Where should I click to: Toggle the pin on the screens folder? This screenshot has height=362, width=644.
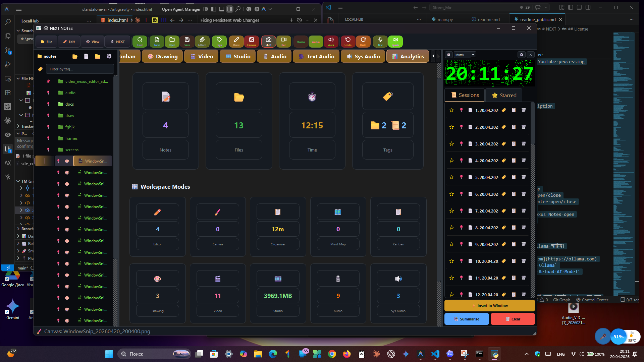point(48,150)
